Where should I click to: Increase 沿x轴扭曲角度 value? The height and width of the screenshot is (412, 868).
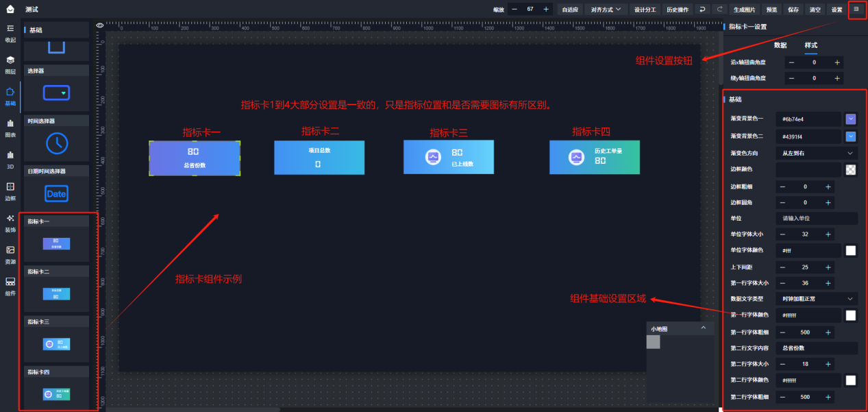click(x=836, y=62)
